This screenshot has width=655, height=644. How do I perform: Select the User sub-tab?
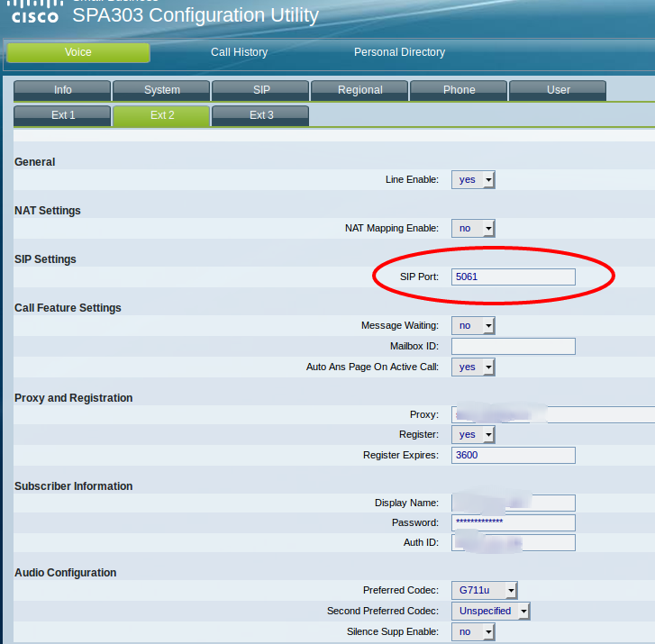click(559, 90)
